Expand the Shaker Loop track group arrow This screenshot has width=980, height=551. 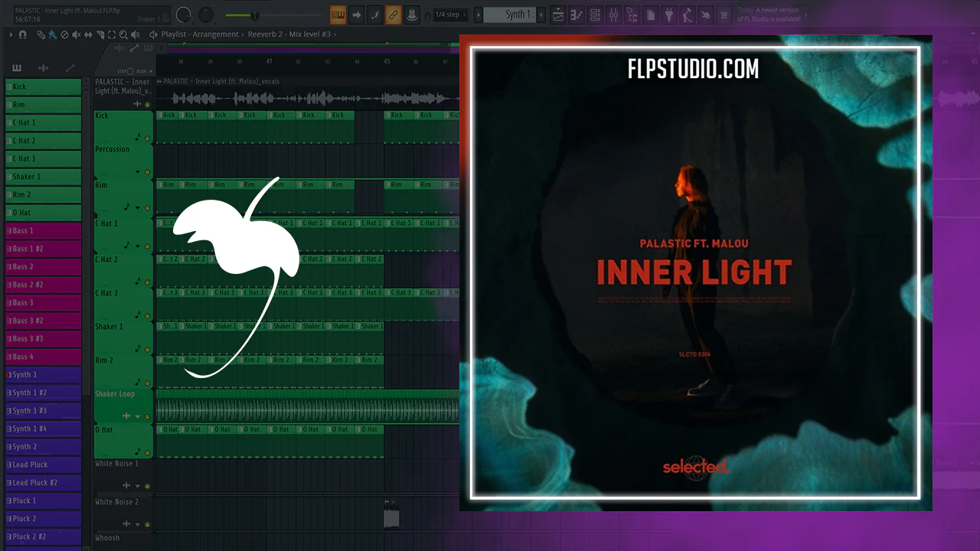pyautogui.click(x=138, y=416)
